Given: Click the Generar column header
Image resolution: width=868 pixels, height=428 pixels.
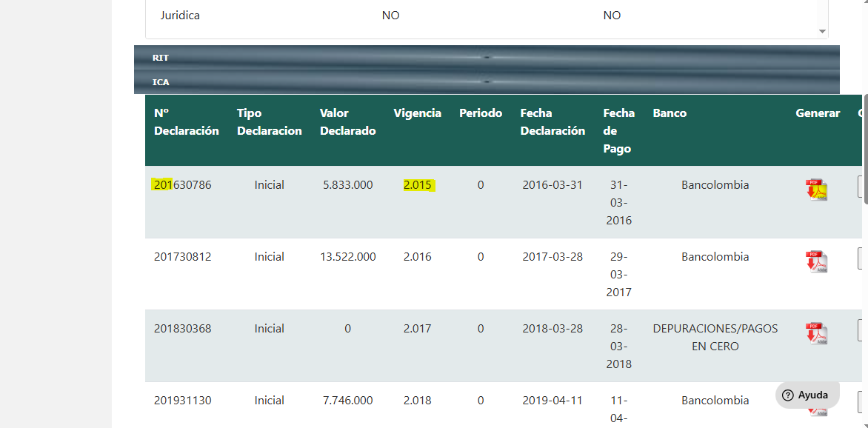Looking at the screenshot, I should (x=818, y=113).
